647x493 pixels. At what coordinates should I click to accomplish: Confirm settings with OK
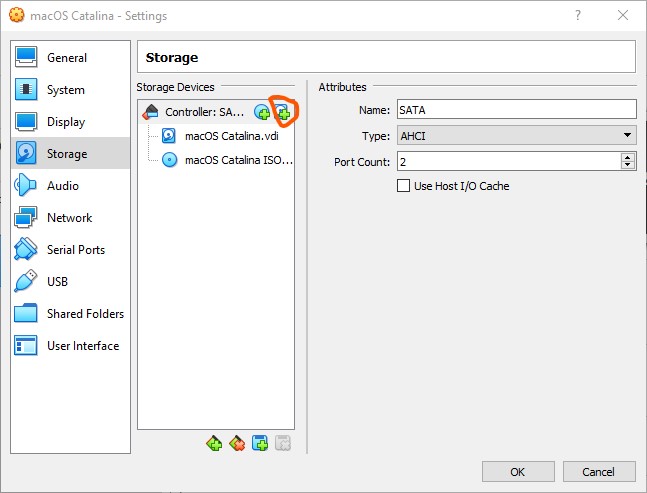tap(518, 472)
